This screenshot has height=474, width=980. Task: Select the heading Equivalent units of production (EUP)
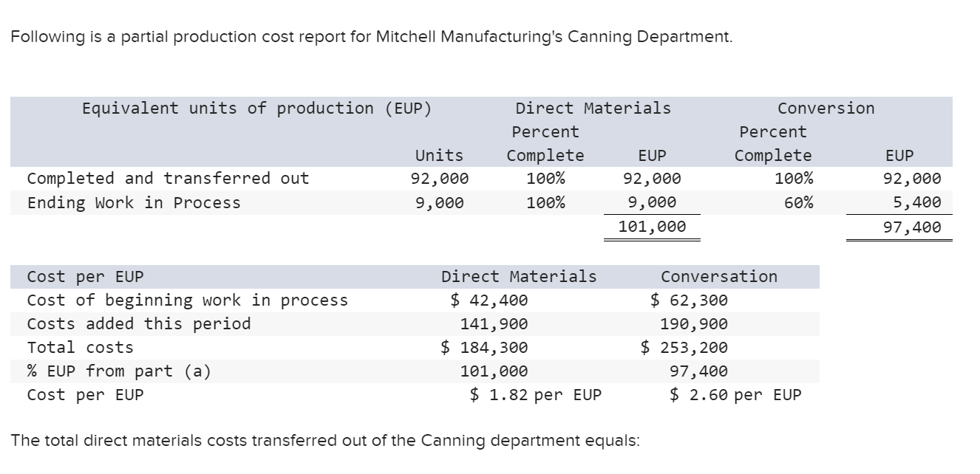tap(257, 107)
